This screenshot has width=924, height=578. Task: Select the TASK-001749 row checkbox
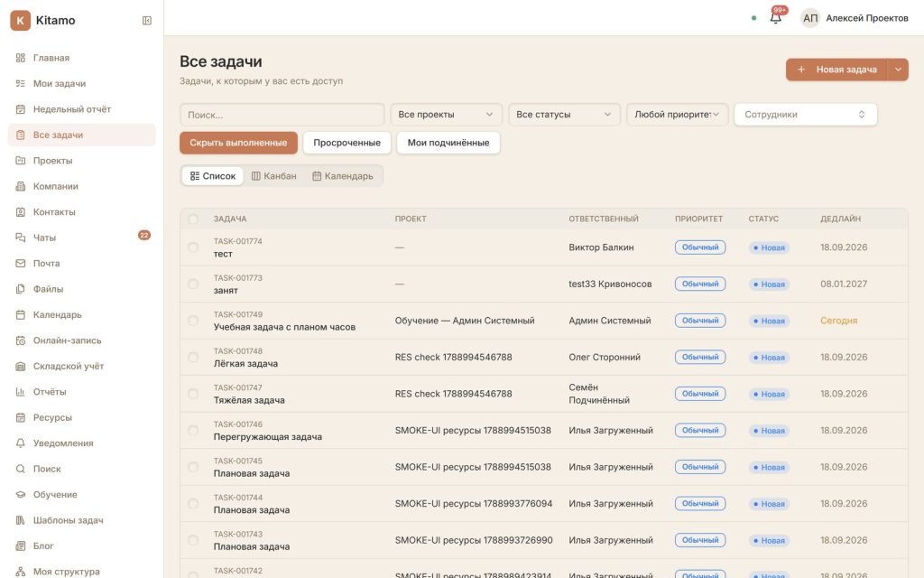click(x=193, y=321)
